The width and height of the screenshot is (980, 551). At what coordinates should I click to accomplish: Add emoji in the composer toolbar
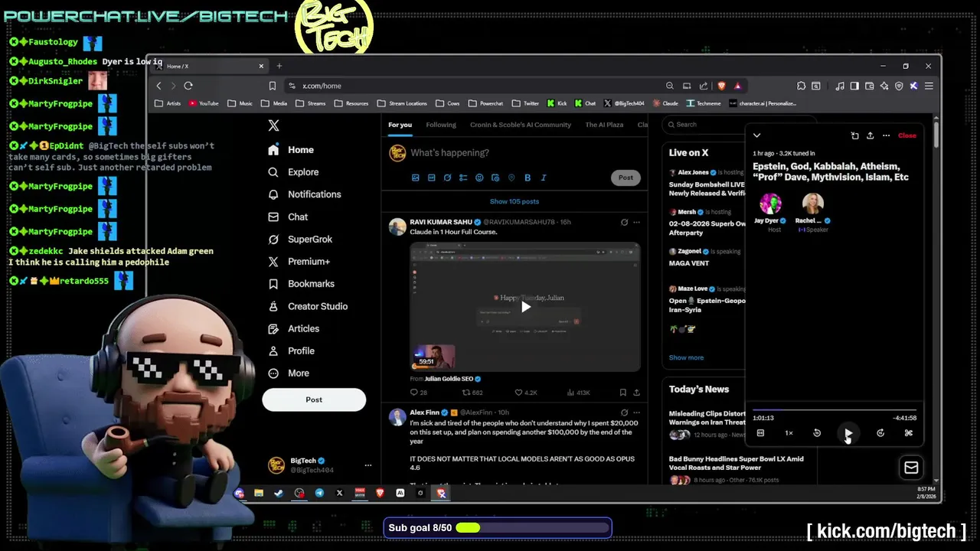pyautogui.click(x=479, y=178)
